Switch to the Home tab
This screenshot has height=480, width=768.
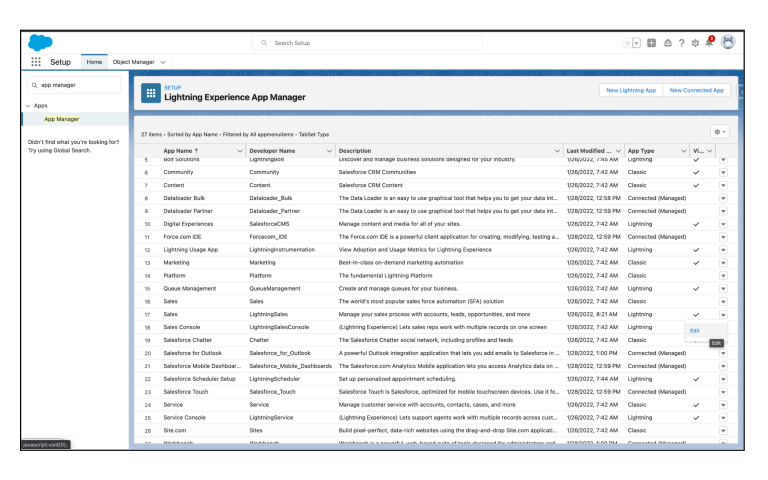95,62
